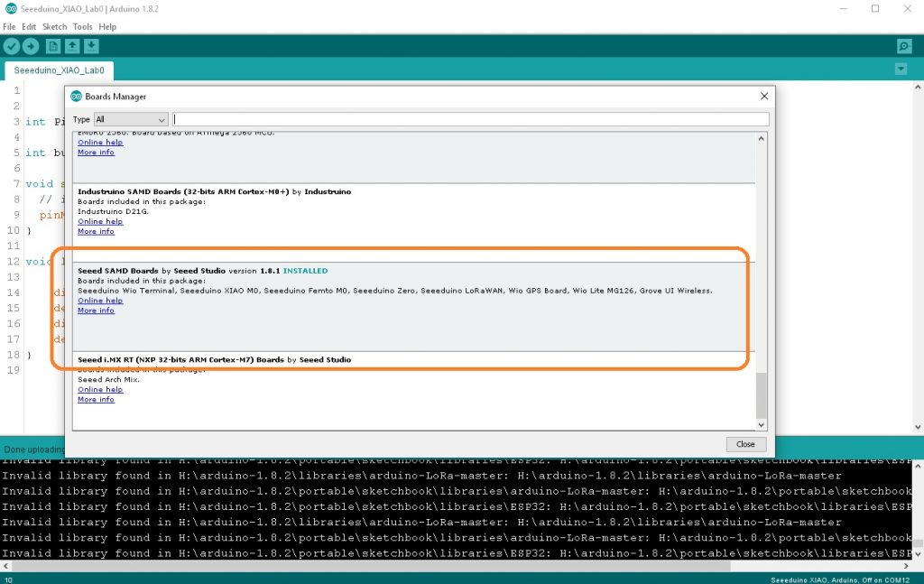
Task: Click the Boards Manager list scroll-down arrow
Action: [x=762, y=424]
